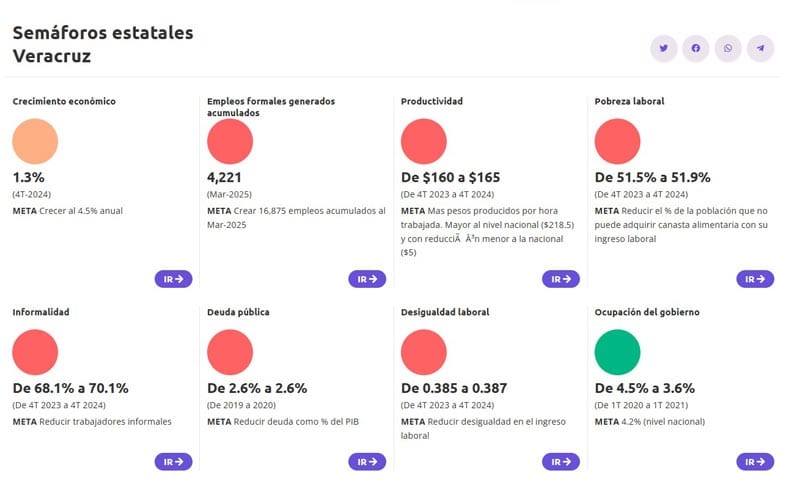
Task: Share page on Facebook
Action: pyautogui.click(x=696, y=48)
